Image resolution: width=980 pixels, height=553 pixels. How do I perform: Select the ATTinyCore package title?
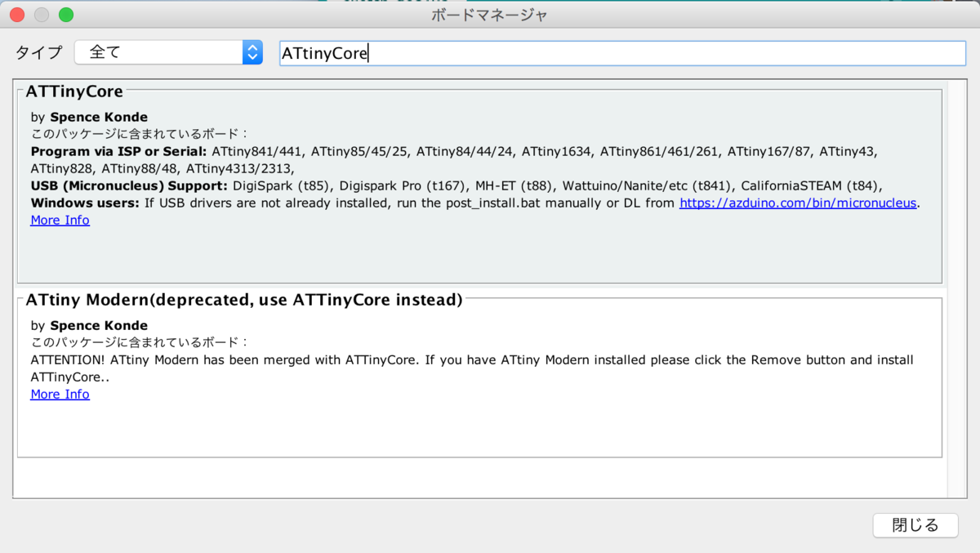point(74,91)
